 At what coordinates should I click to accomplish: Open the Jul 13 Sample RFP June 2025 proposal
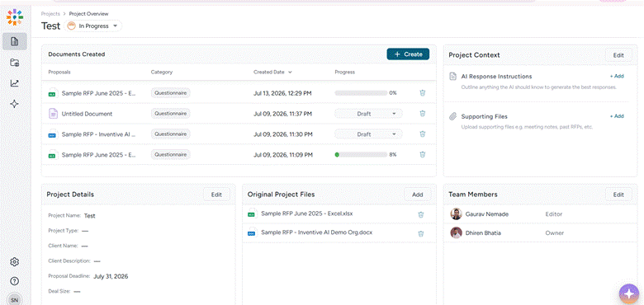[98, 93]
